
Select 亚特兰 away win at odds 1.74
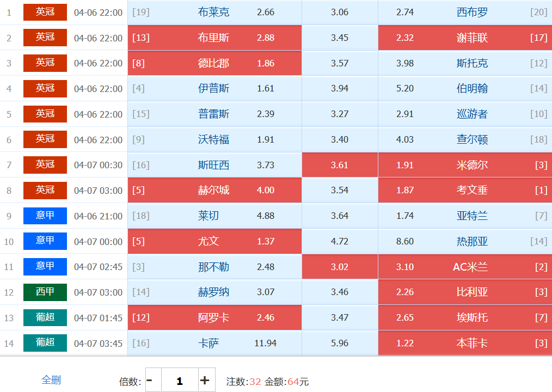(x=465, y=216)
